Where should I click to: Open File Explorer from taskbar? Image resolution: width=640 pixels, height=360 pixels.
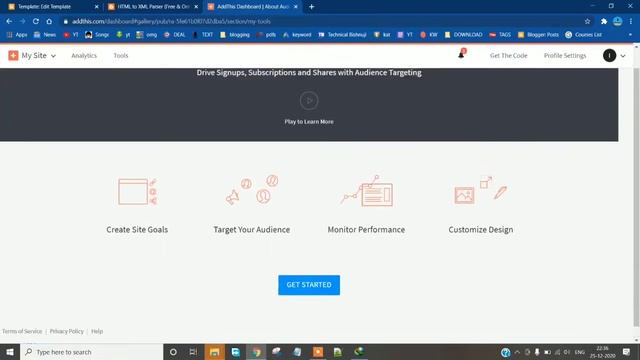tap(215, 352)
